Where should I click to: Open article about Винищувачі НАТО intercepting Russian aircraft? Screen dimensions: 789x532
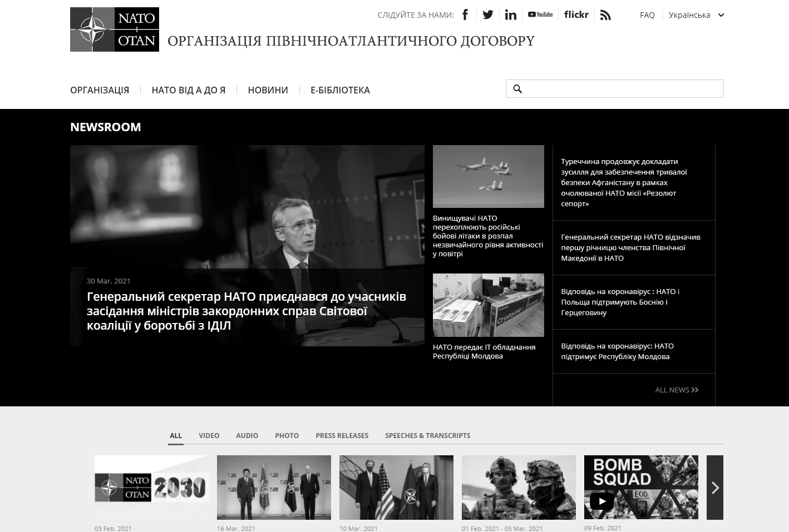click(x=489, y=236)
